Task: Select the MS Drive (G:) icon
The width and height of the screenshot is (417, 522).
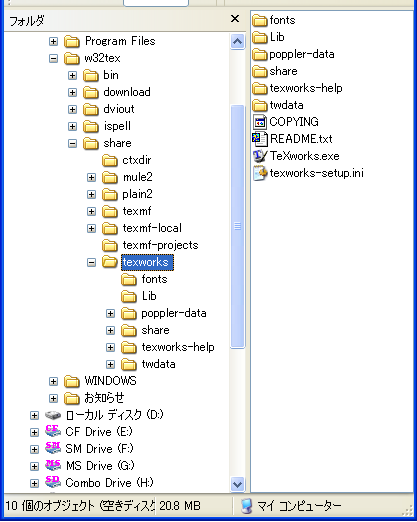Action: click(x=53, y=465)
